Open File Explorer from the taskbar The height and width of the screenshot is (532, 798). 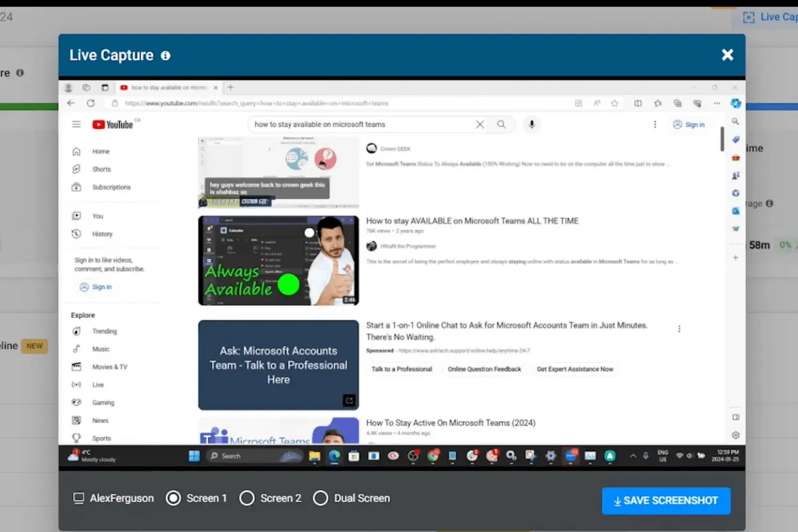(x=314, y=456)
